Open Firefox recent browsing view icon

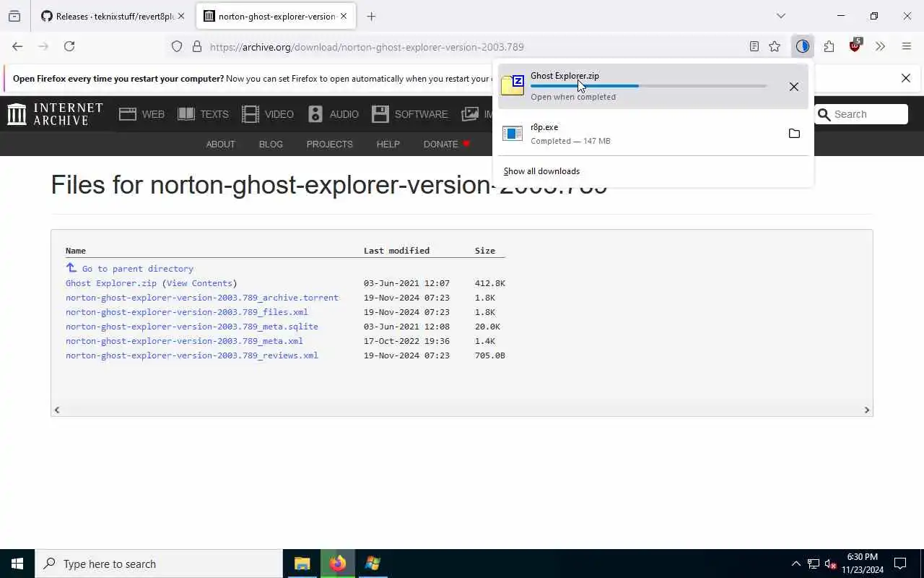click(x=14, y=16)
